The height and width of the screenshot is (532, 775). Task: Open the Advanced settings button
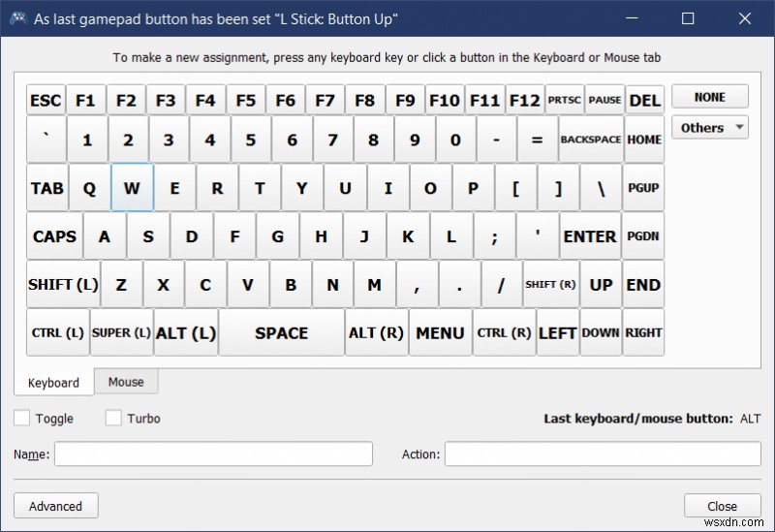tap(56, 506)
